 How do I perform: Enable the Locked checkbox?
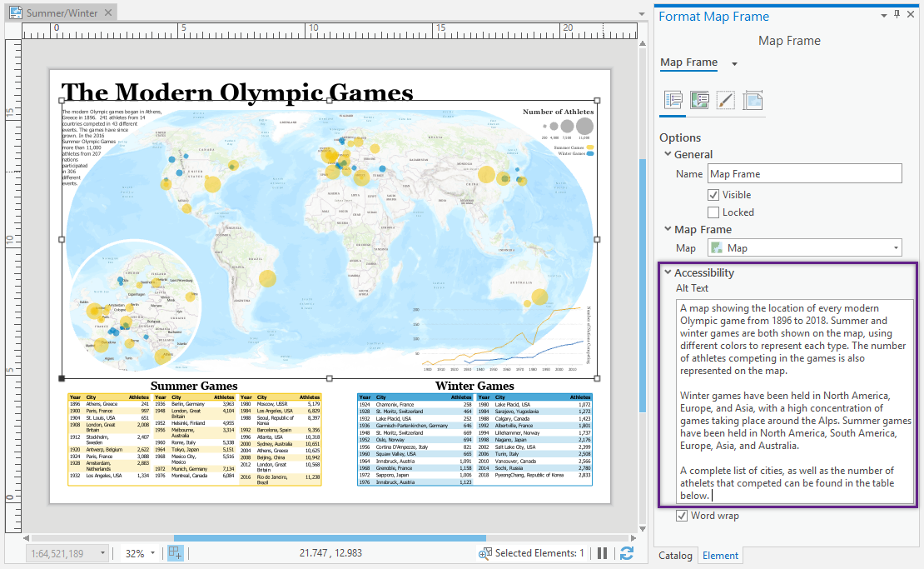click(x=714, y=212)
